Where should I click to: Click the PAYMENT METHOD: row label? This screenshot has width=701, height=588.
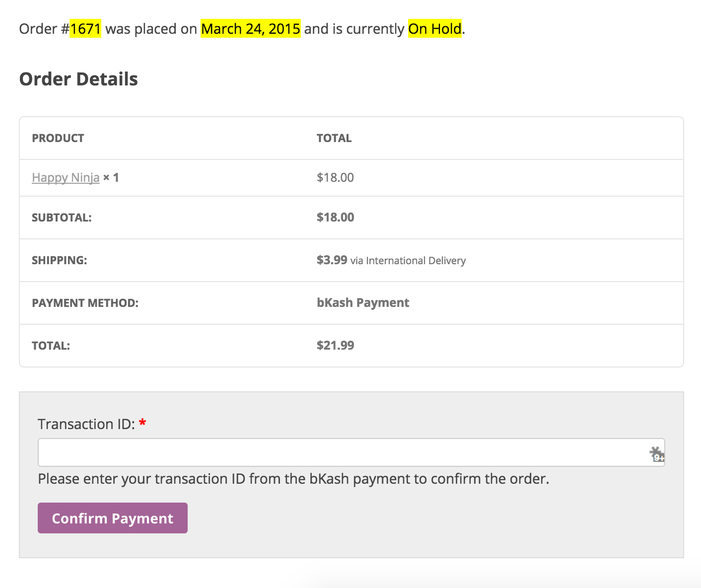click(85, 303)
